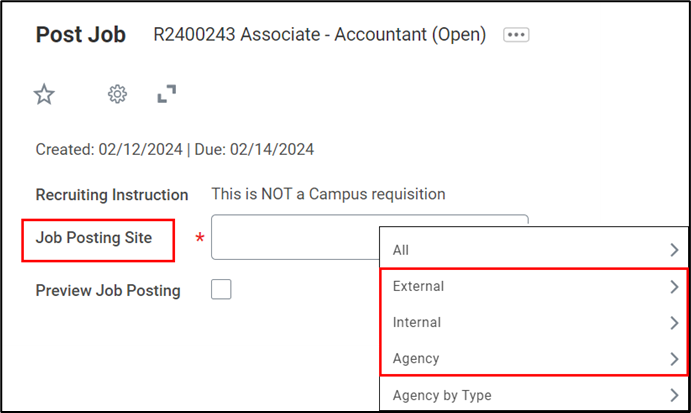Click the R2400243 Associate - Accountant requisition title
Viewport: 691px width, 413px height.
[319, 35]
